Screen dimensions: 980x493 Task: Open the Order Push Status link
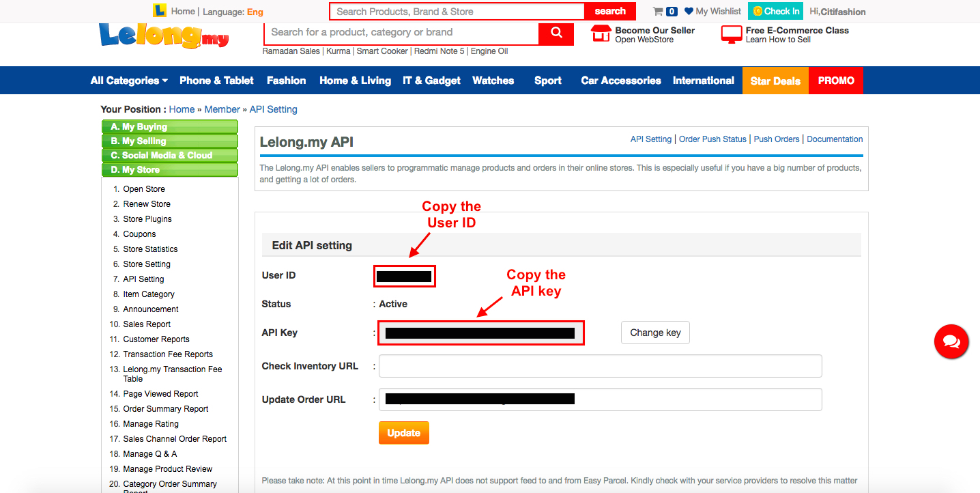[712, 139]
